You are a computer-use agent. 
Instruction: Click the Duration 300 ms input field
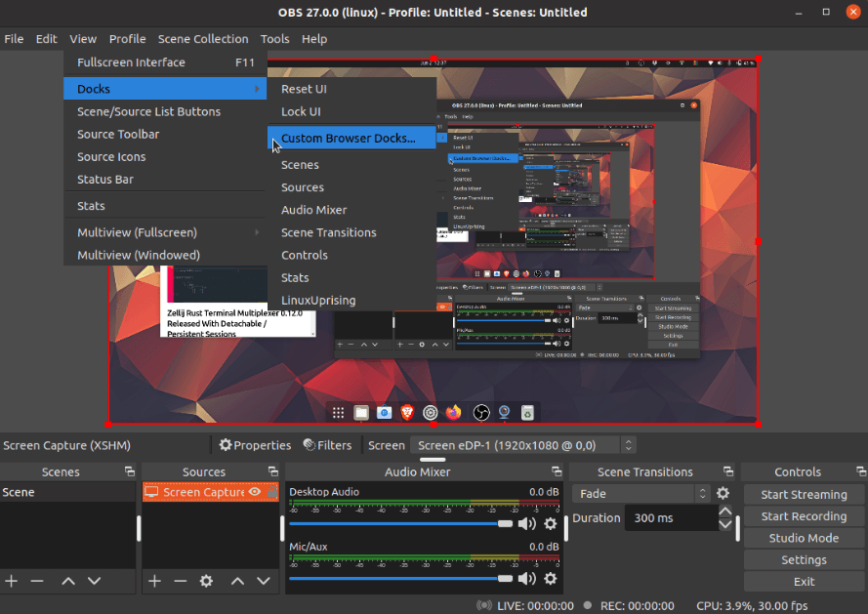(x=671, y=518)
